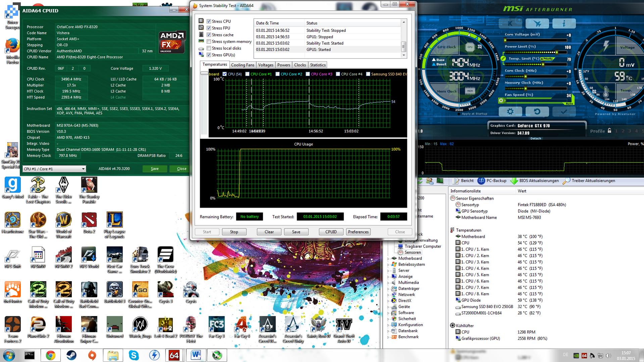Open Preferences in System Stability Test
This screenshot has height=362, width=644.
point(358,232)
